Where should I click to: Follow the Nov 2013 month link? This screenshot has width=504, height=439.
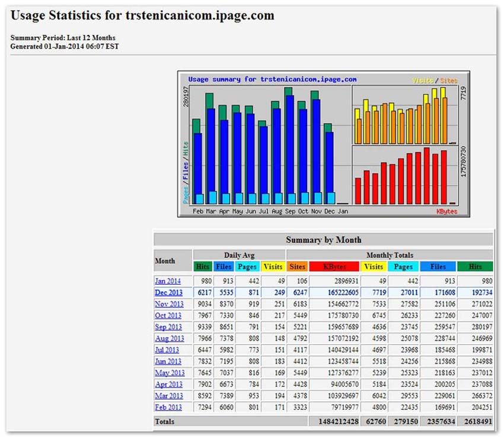(x=168, y=304)
